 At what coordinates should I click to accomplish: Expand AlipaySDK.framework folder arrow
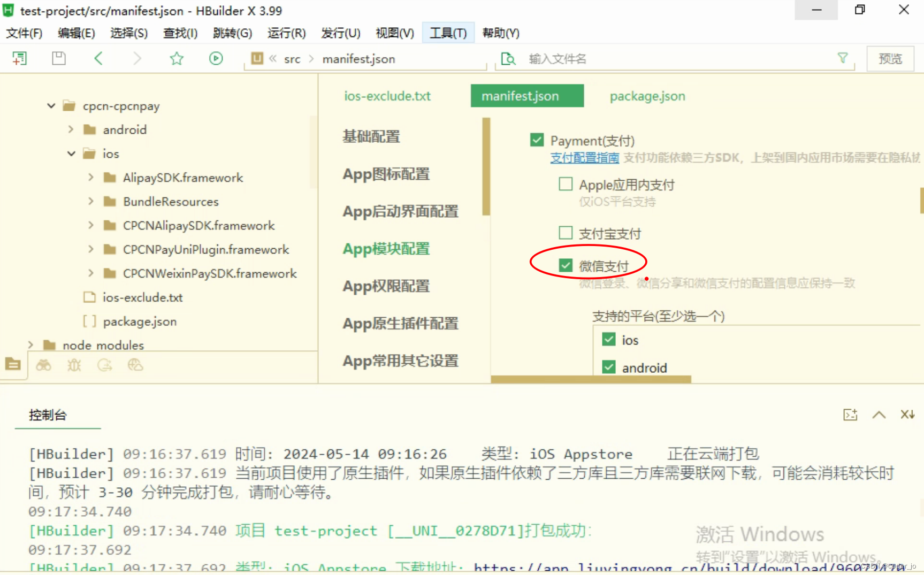(90, 177)
